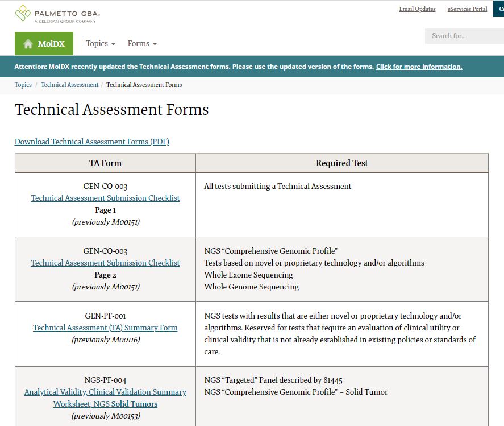
Task: Click the Email Updates link
Action: 417,9
